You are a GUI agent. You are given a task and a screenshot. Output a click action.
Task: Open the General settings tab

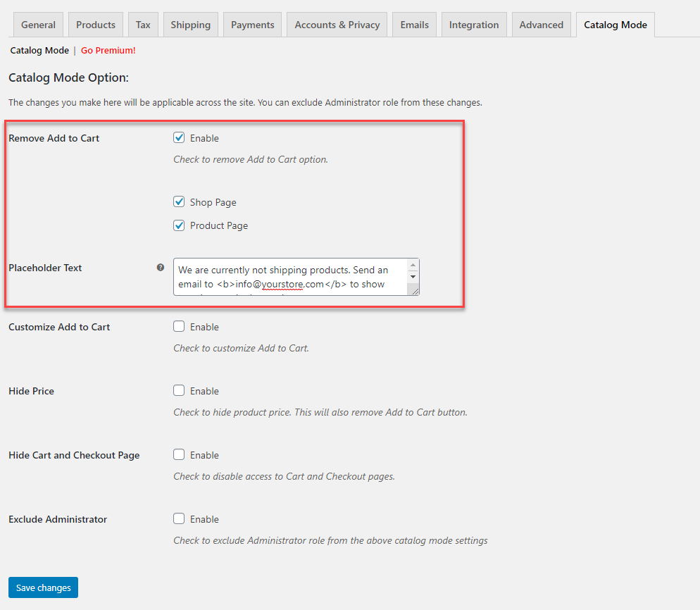click(x=39, y=25)
